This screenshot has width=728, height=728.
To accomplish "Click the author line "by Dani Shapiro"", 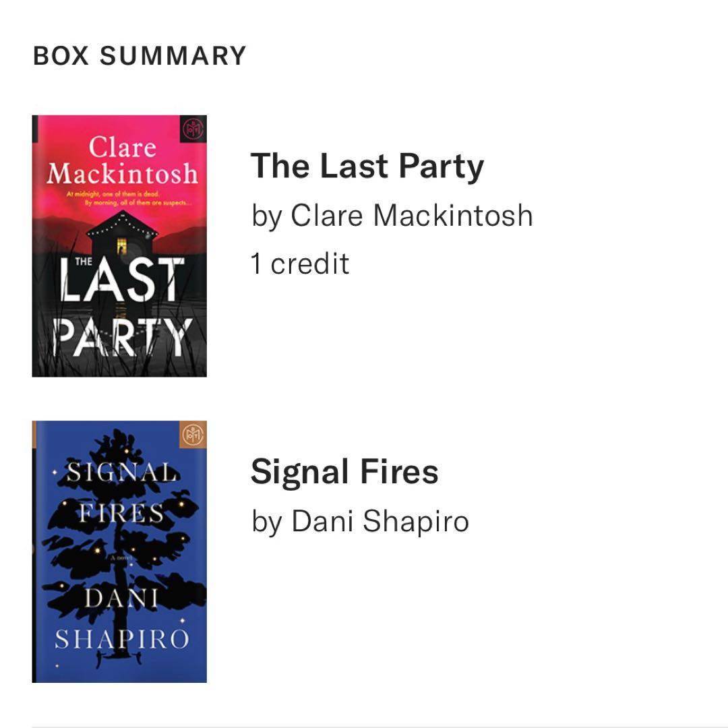I will tap(360, 521).
